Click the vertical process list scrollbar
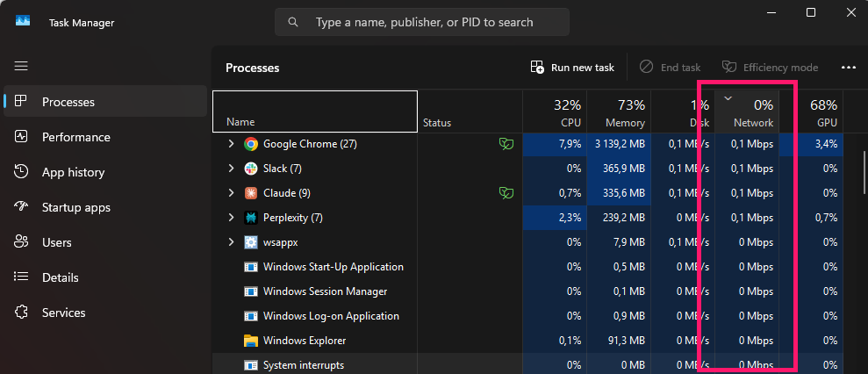 [864, 172]
